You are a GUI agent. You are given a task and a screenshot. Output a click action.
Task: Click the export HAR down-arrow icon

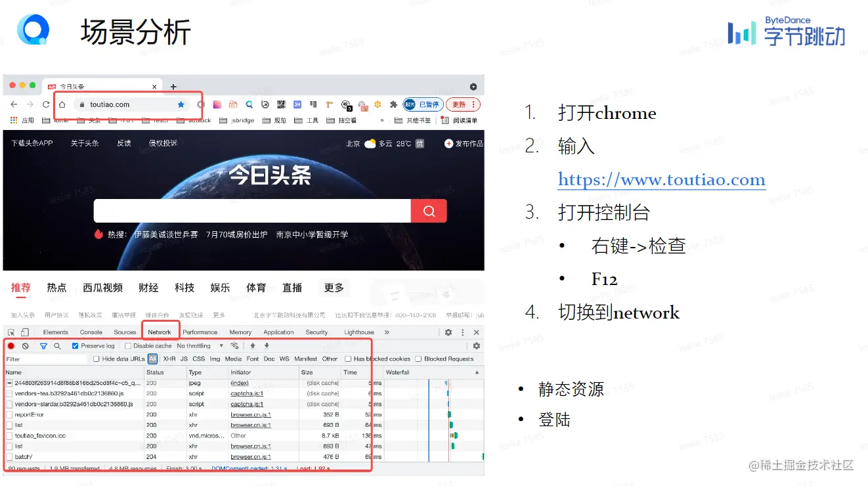267,346
